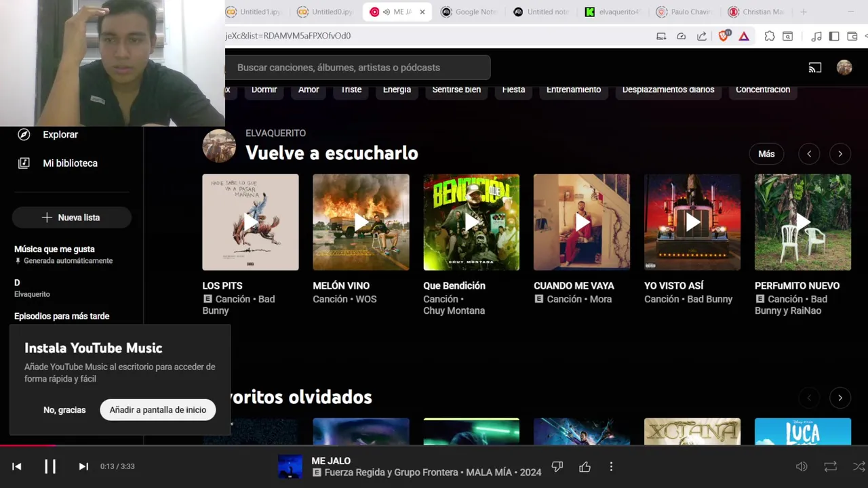The image size is (868, 488).
Task: Click the cast to device icon
Action: click(x=815, y=67)
